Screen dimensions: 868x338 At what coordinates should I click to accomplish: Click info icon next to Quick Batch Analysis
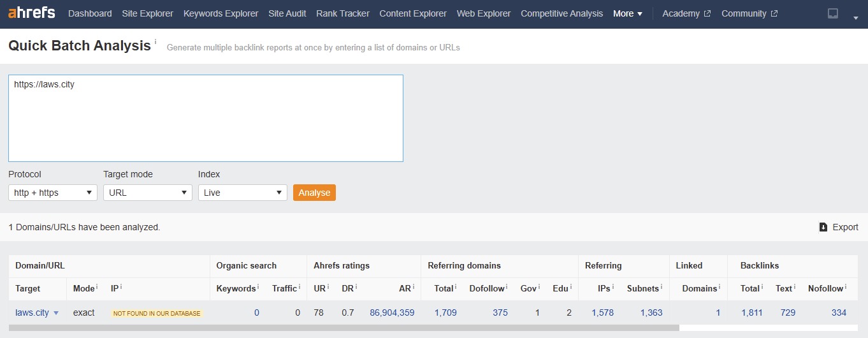pos(155,42)
